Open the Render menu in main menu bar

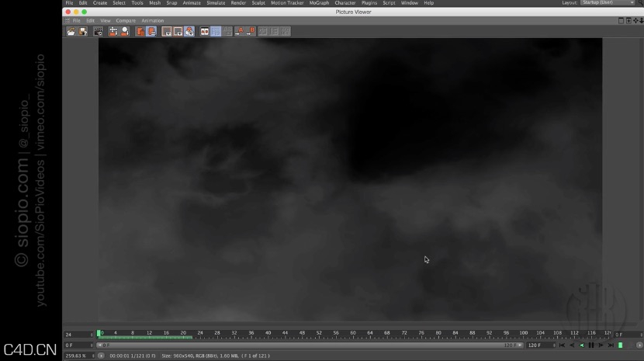[x=238, y=3]
